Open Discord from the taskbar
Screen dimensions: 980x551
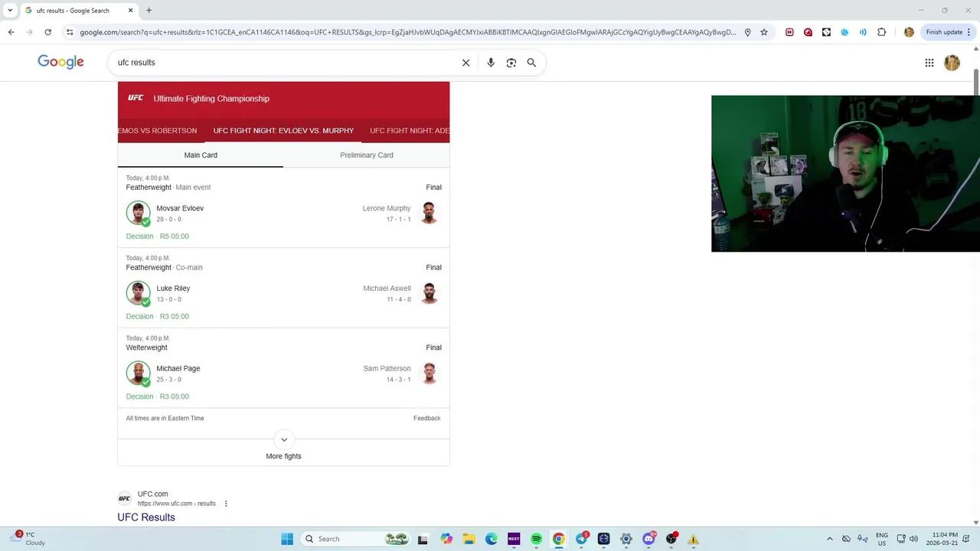pos(649,539)
